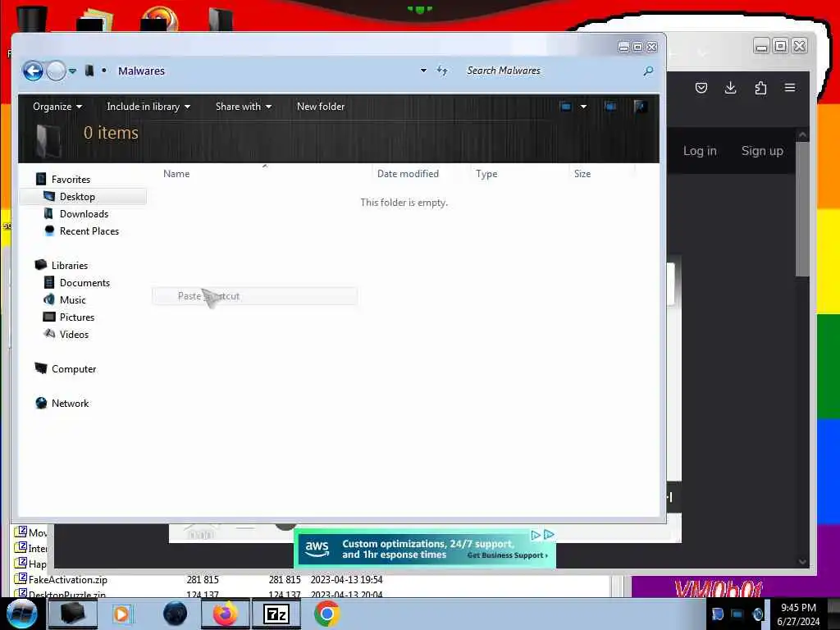The height and width of the screenshot is (630, 840).
Task: Sort by Name column header
Action: [176, 174]
